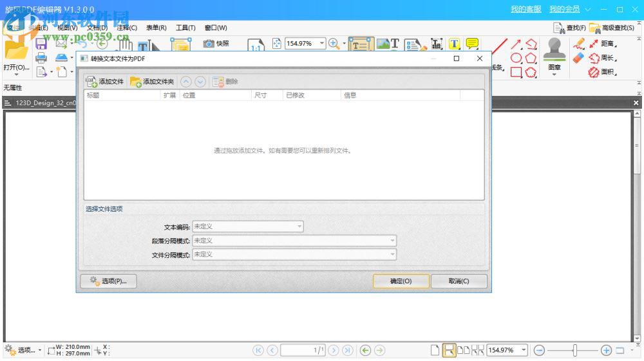Click the Save floppy disk icon

(x=41, y=44)
